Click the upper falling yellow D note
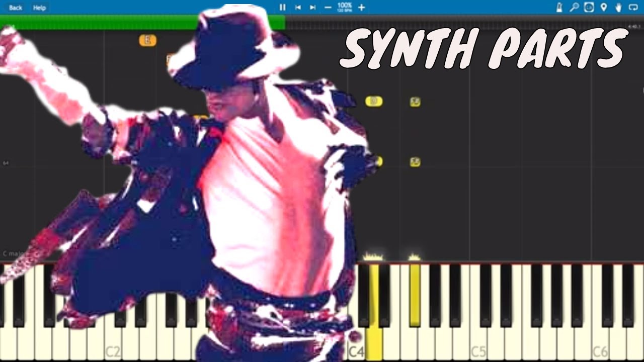Screen dimensions: 644x362 click(374, 102)
